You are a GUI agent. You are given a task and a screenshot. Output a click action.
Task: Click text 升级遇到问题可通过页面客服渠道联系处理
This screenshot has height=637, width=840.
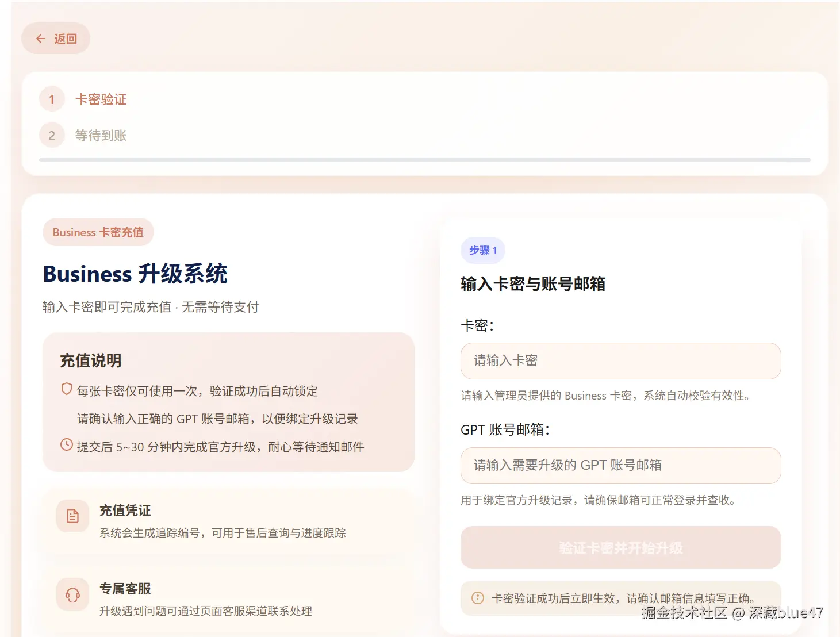click(206, 611)
